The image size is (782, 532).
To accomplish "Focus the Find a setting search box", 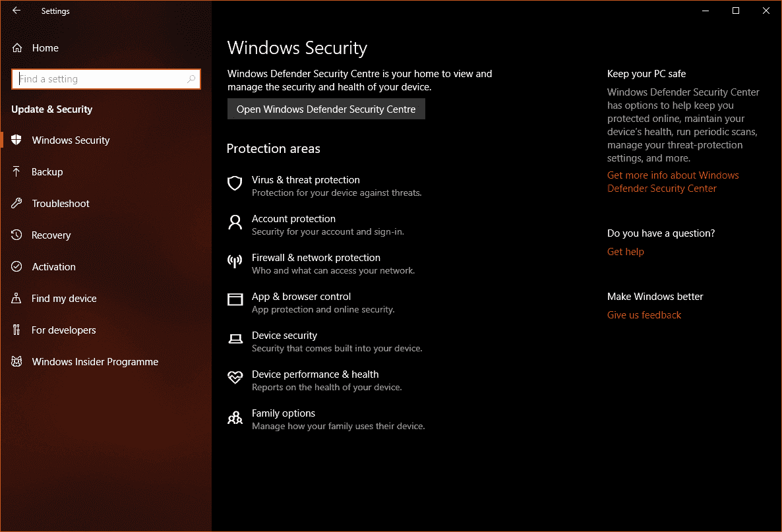I will pyautogui.click(x=105, y=78).
